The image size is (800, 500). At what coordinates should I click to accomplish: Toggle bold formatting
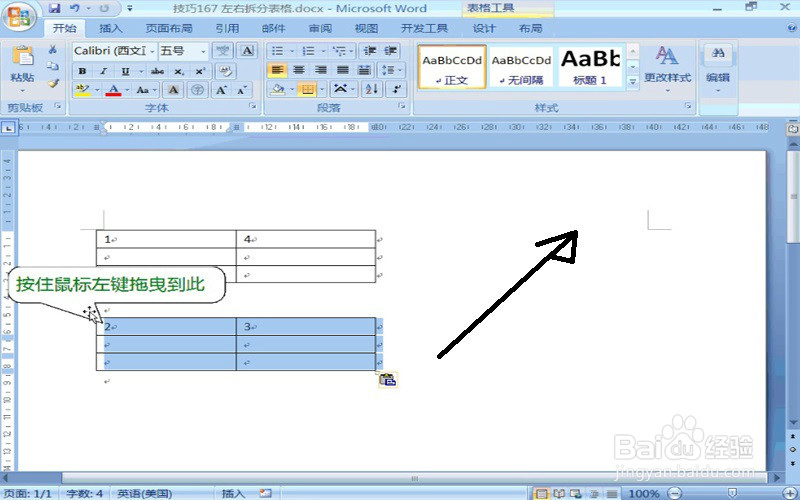pyautogui.click(x=82, y=71)
